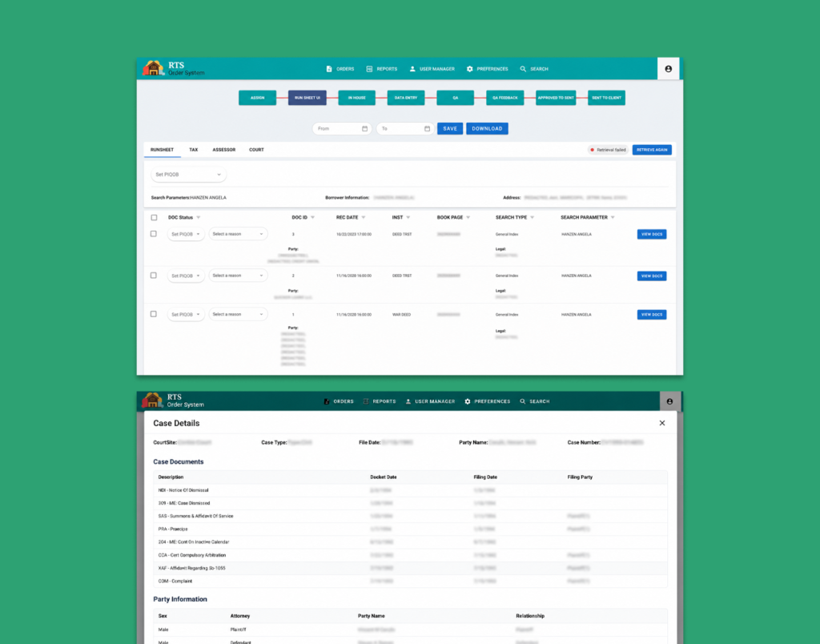
Task: Click the Retrieval failed status chip
Action: click(x=608, y=150)
